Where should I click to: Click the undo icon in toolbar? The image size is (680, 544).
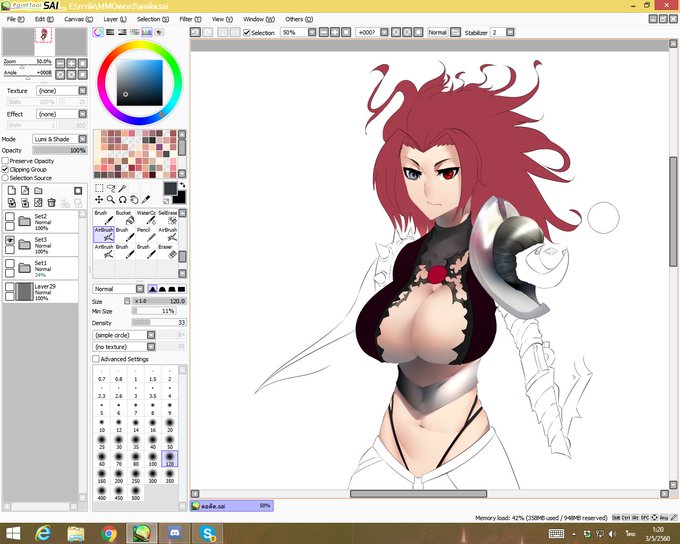pyautogui.click(x=195, y=32)
